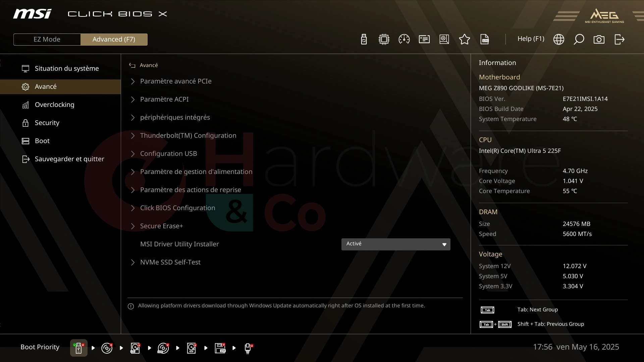The height and width of the screenshot is (362, 644).
Task: Click CPU frequency 4.70 GHz
Action: pos(575,171)
